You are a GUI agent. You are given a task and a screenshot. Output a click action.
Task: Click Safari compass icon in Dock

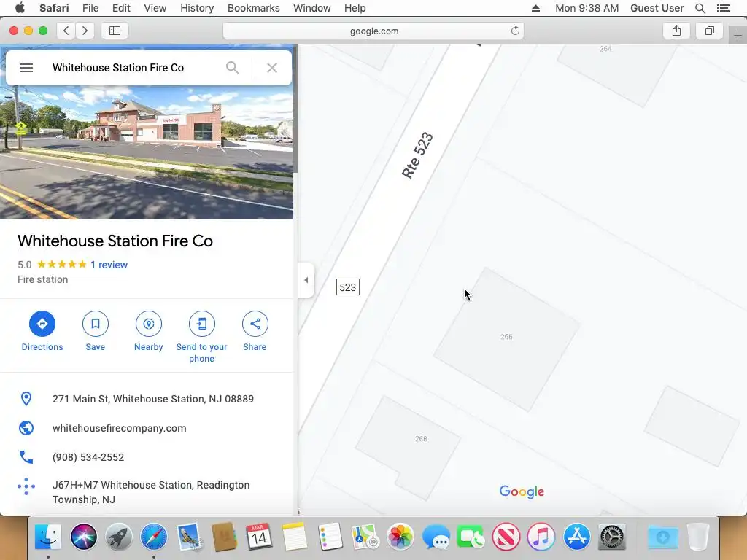[x=154, y=537]
